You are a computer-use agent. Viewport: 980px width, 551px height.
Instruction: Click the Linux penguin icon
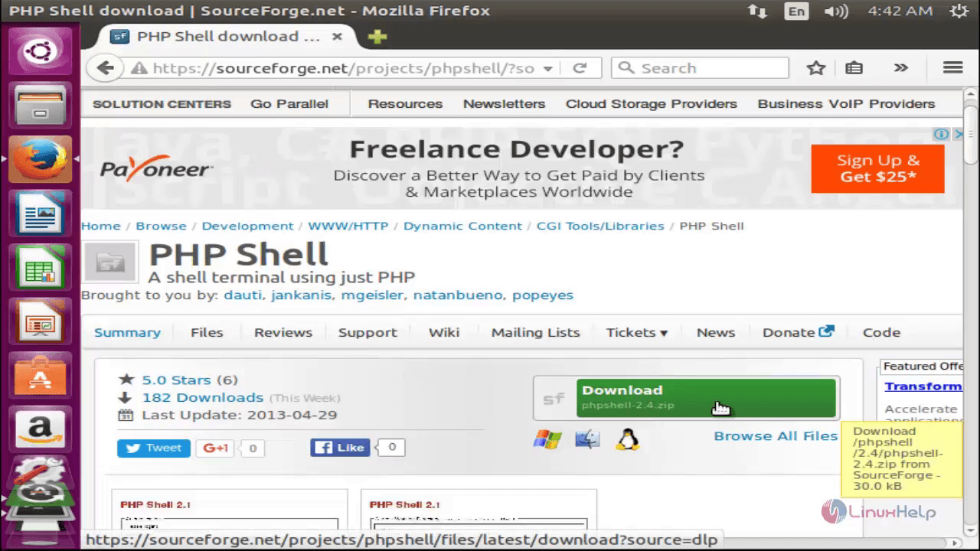(628, 439)
